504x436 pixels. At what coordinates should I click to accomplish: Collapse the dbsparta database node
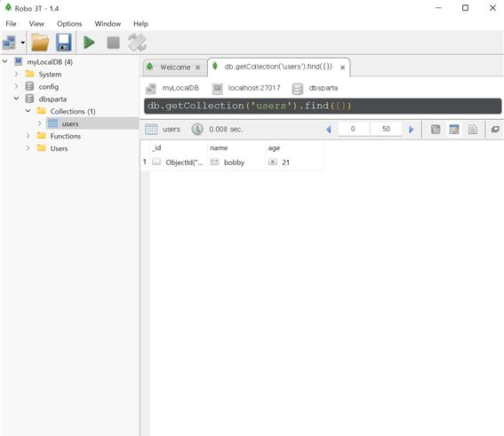tap(16, 99)
